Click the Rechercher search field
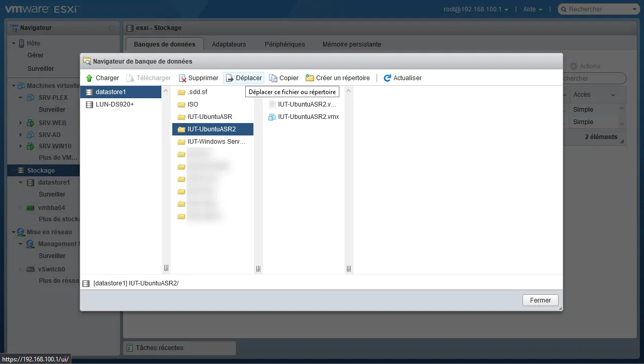Screen dimensions: 644x364 pos(599,9)
